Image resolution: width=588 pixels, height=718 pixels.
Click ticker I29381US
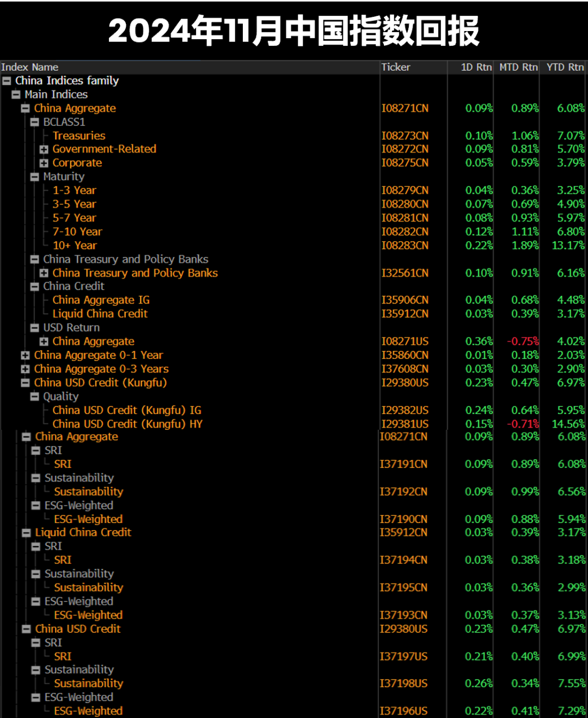pyautogui.click(x=405, y=424)
